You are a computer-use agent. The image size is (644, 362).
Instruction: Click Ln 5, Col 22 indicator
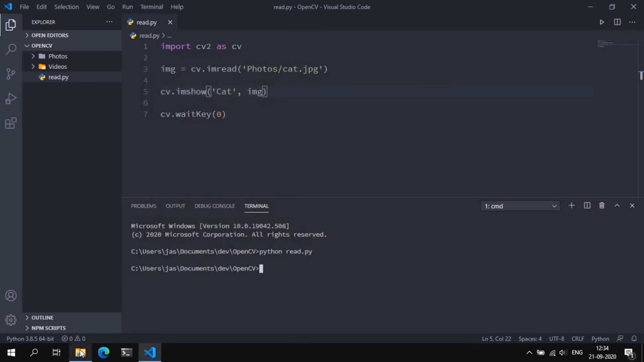coord(496,339)
